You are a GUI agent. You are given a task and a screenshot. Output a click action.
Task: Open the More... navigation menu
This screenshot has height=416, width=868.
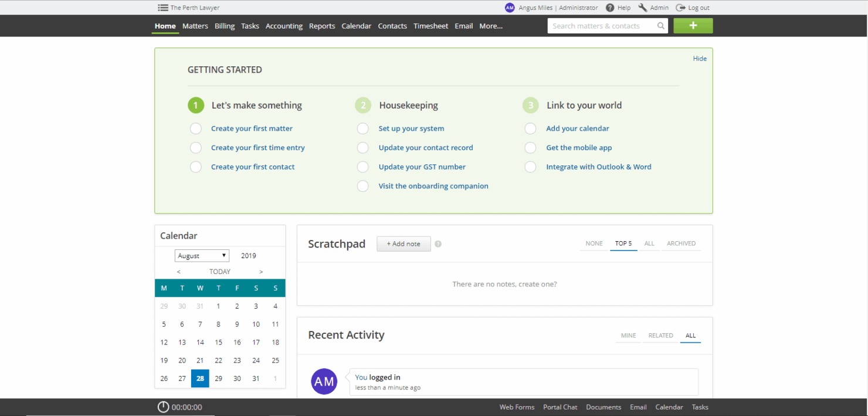491,26
